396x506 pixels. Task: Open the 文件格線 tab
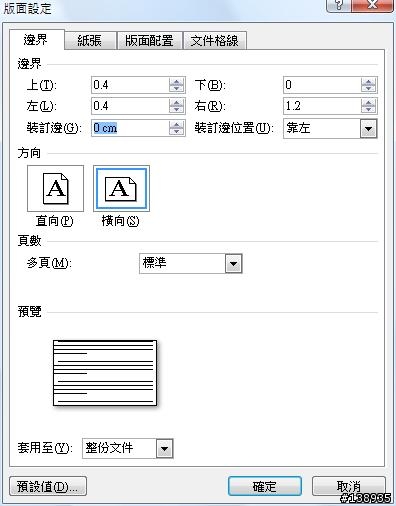pyautogui.click(x=215, y=41)
